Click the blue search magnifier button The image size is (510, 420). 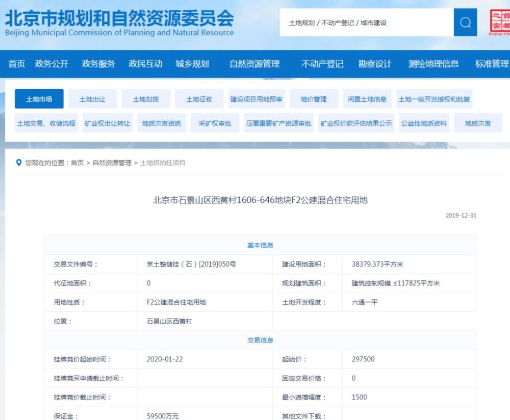465,22
